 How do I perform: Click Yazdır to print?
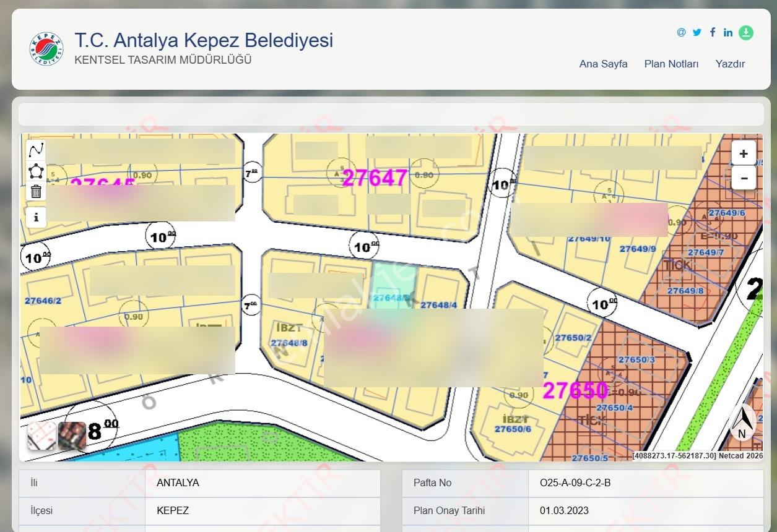coord(730,64)
